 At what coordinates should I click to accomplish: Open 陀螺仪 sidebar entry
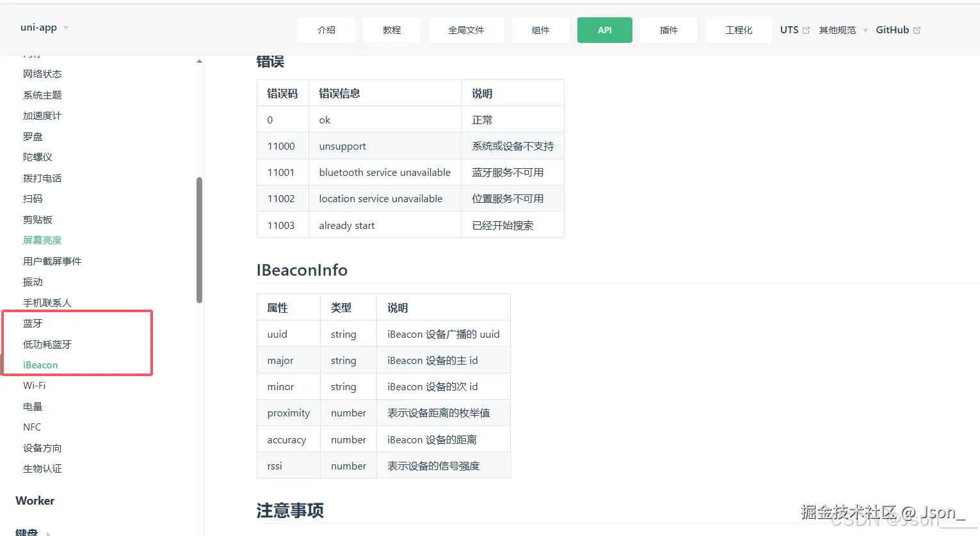[x=38, y=157]
